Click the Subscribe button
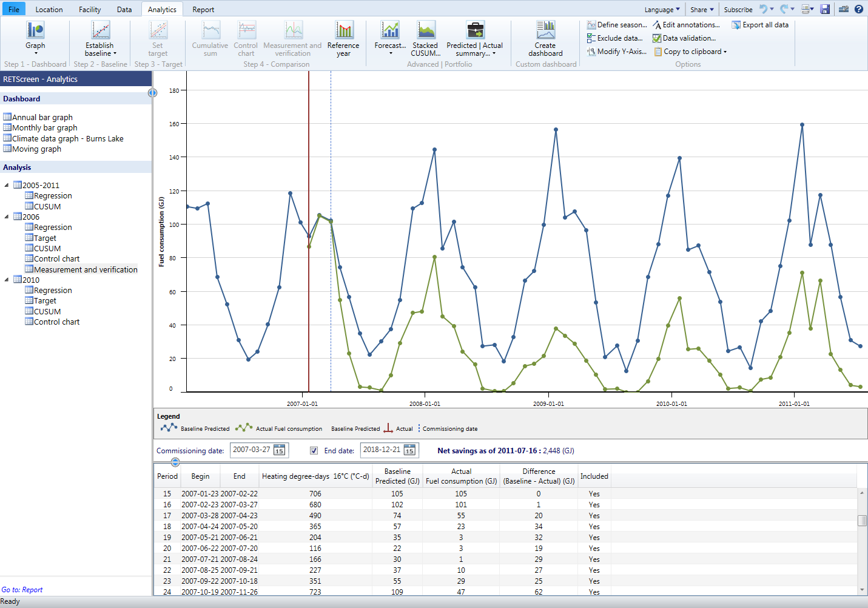The height and width of the screenshot is (608, 868). 738,10
